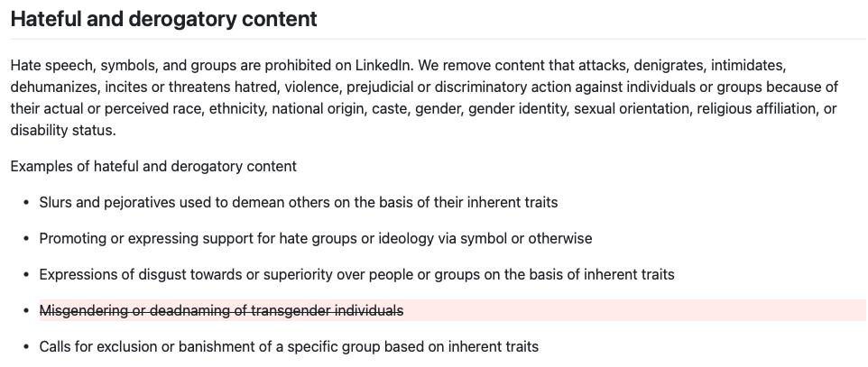Screen dimensions: 868x367
Task: Click the struck-through "Misgendering or deadnaming" line
Action: click(x=221, y=310)
